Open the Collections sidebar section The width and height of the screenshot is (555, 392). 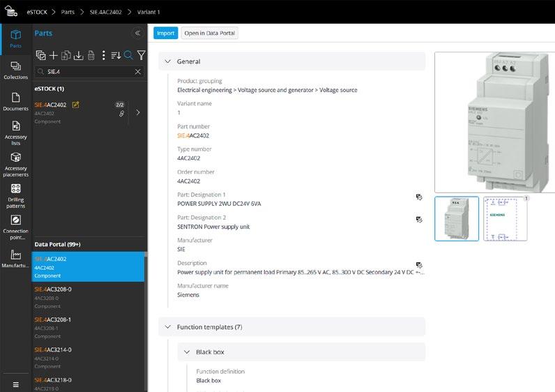15,70
